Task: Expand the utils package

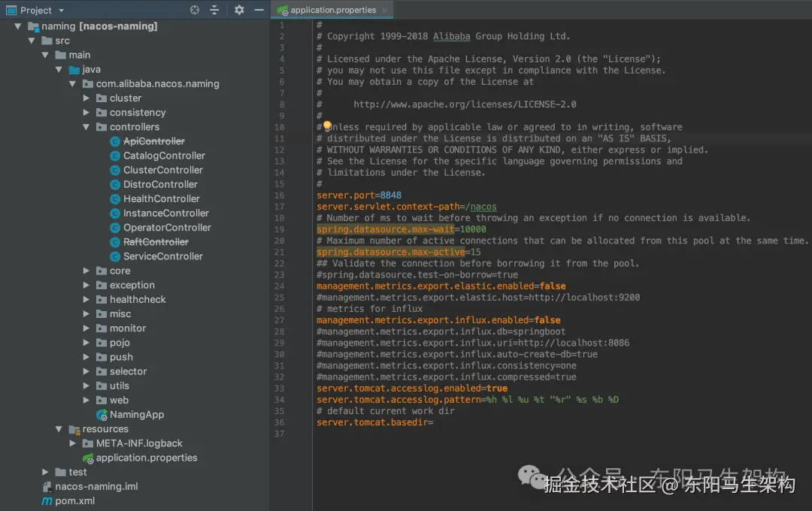Action: point(86,386)
